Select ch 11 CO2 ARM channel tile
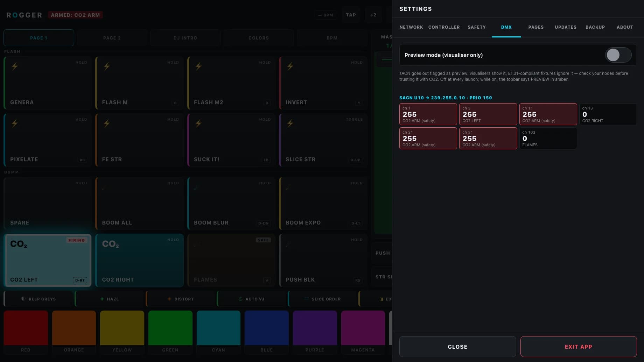The image size is (644, 362). 548,114
